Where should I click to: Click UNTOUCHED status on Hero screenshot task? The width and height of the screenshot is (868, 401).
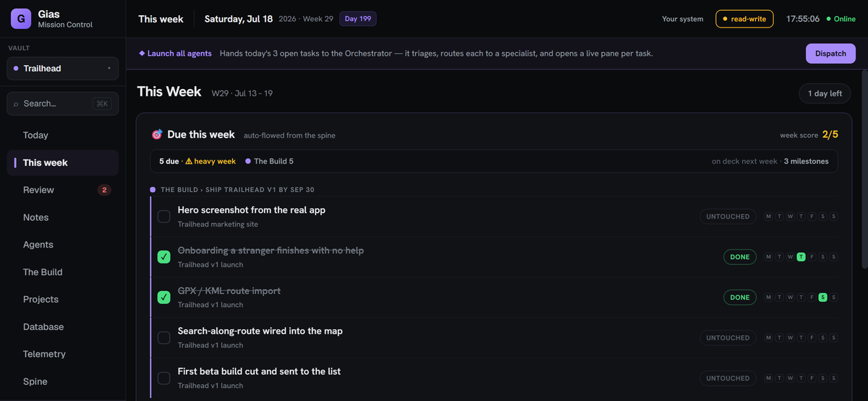(728, 216)
